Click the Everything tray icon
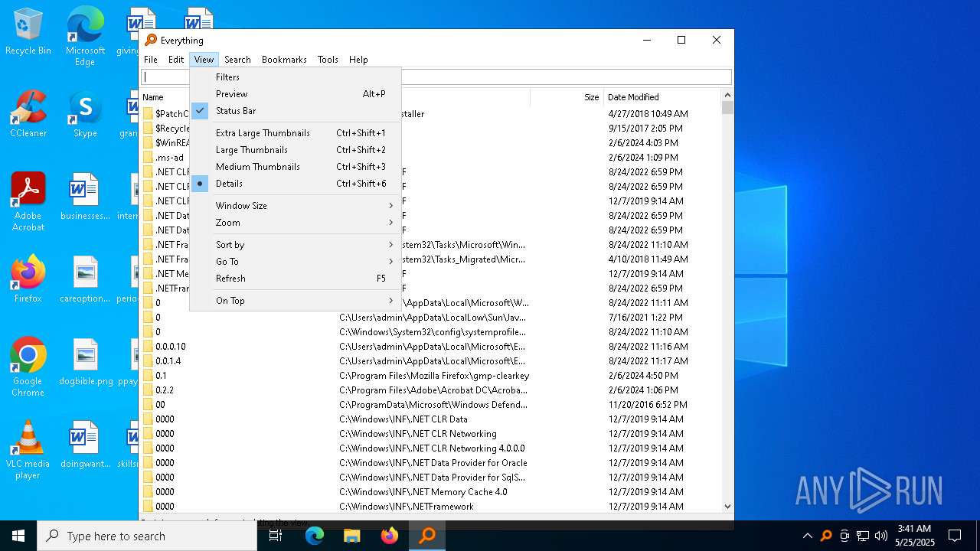980x551 pixels. (x=826, y=536)
